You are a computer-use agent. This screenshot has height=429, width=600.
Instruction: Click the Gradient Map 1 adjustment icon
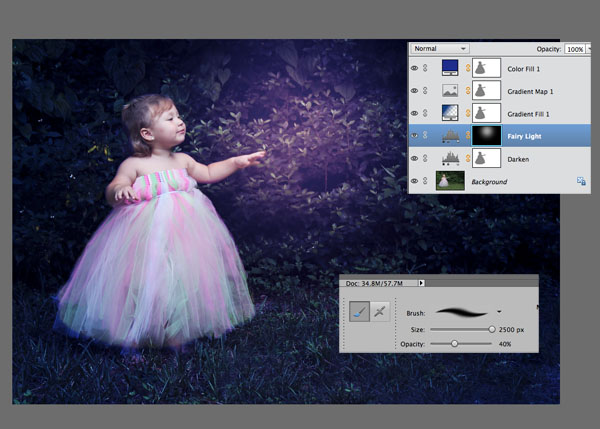pos(450,91)
